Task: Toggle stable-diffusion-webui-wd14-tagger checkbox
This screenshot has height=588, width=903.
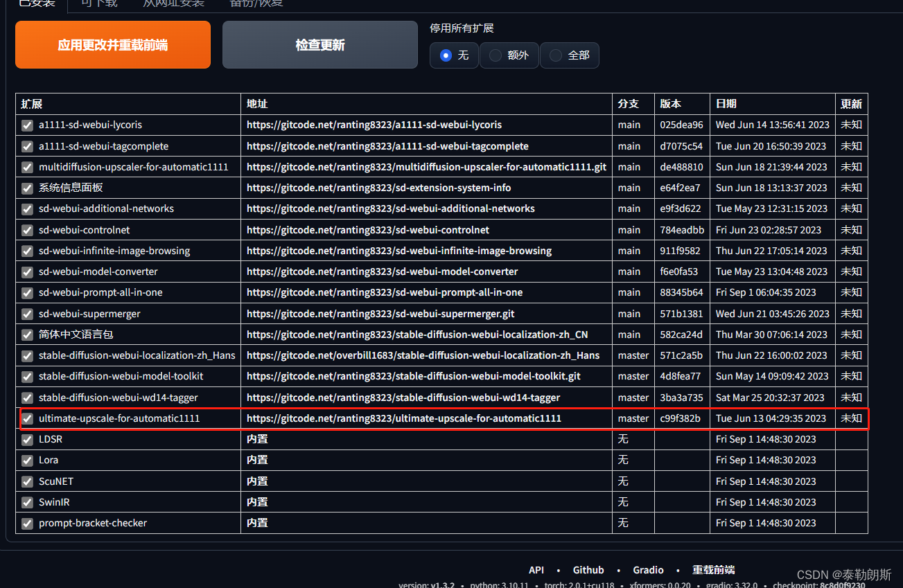Action: 27,398
